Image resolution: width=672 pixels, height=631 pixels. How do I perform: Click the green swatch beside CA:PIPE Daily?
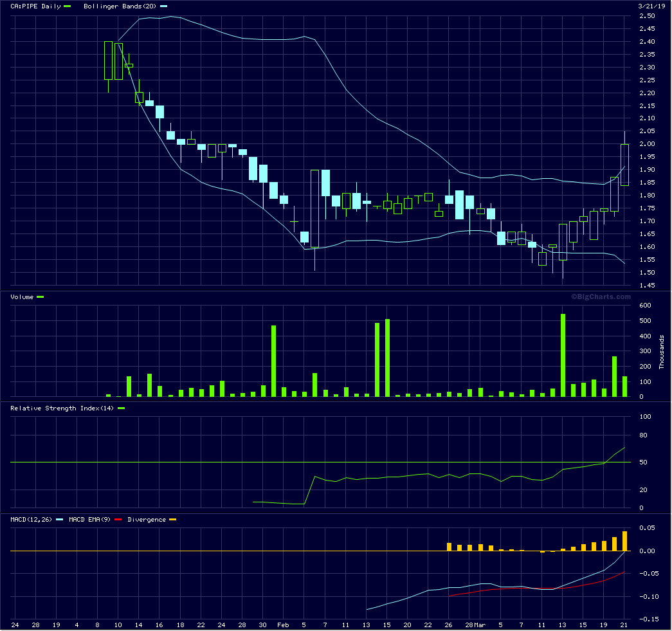[68, 6]
